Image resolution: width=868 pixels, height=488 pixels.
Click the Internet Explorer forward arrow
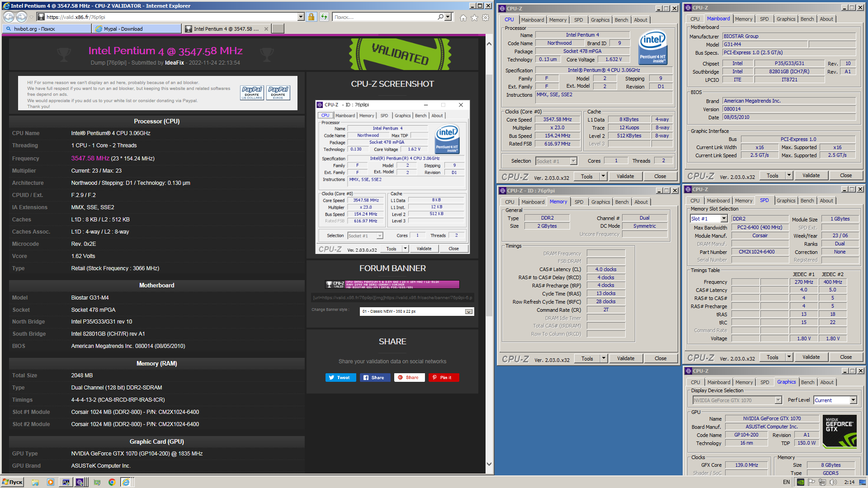point(21,17)
